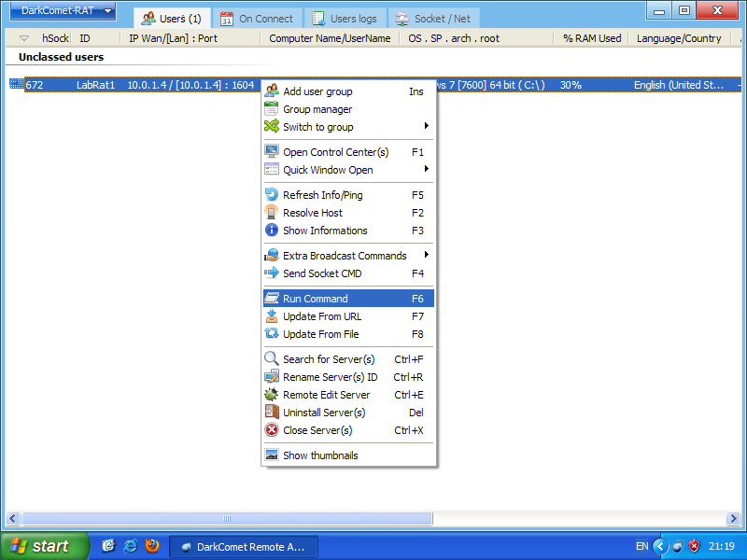This screenshot has width=747, height=560.
Task: Open the On Connect tab
Action: (257, 19)
